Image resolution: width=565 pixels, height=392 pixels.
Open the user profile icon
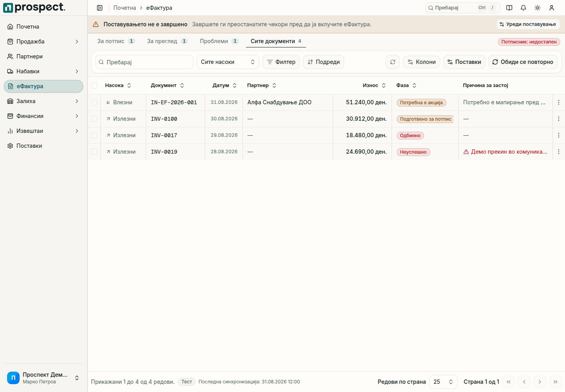pos(552,8)
